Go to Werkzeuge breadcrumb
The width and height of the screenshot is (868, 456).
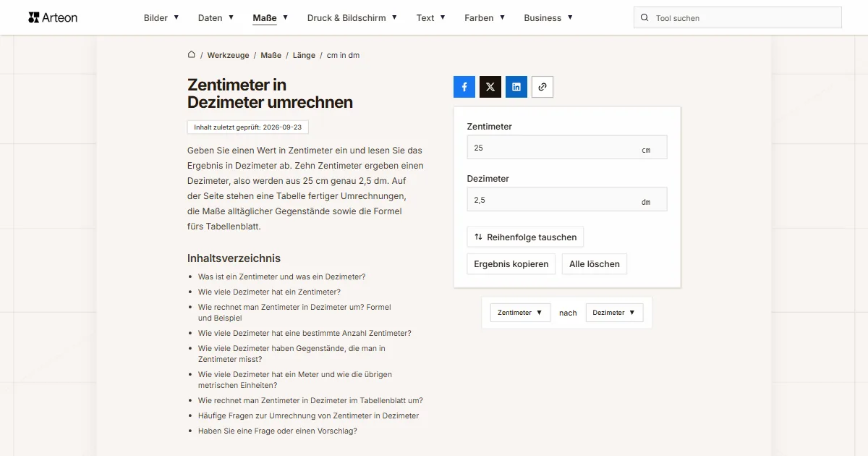228,55
